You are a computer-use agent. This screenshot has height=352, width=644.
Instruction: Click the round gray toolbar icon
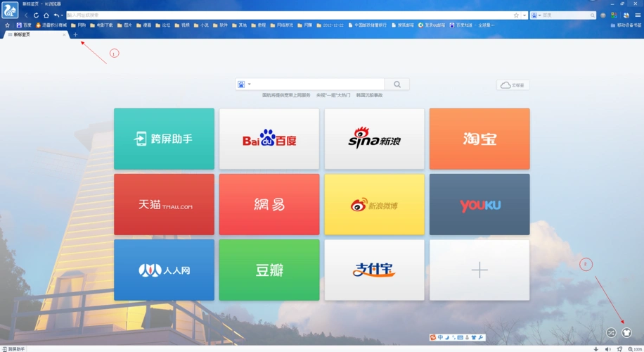(603, 15)
